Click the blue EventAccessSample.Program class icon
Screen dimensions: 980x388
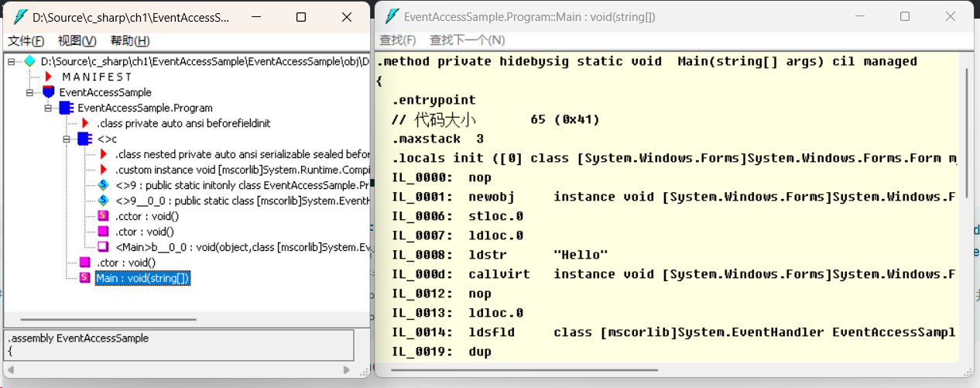[66, 108]
